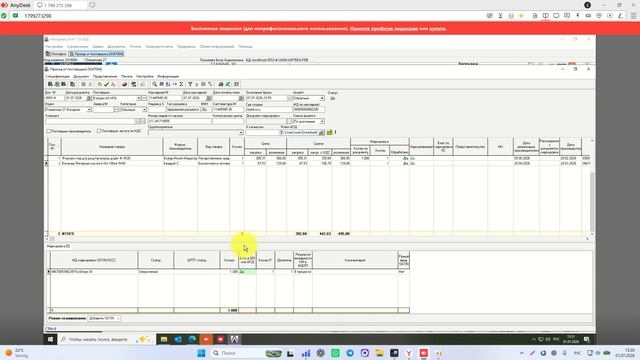Click the remote Windows Start button
The height and width of the screenshot is (360, 640).
point(51,339)
